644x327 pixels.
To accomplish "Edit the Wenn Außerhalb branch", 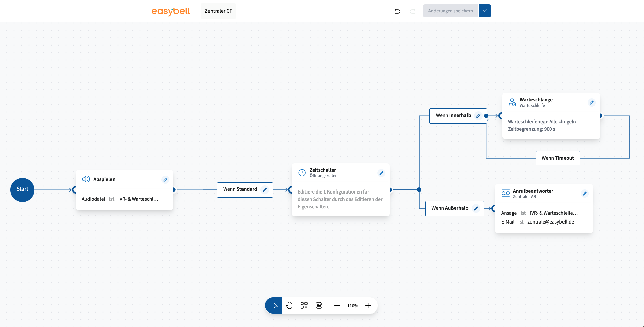I will [x=476, y=208].
